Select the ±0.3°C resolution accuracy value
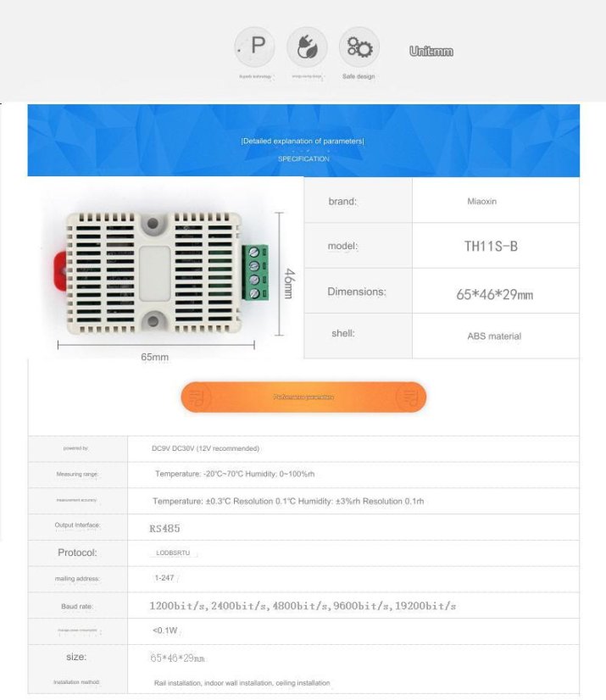 pyautogui.click(x=288, y=502)
